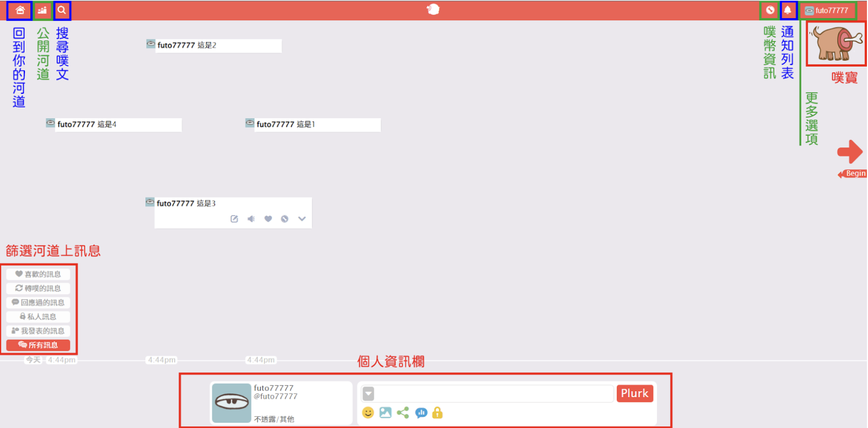The image size is (868, 428).
Task: Jump to timeline Begin
Action: click(852, 174)
